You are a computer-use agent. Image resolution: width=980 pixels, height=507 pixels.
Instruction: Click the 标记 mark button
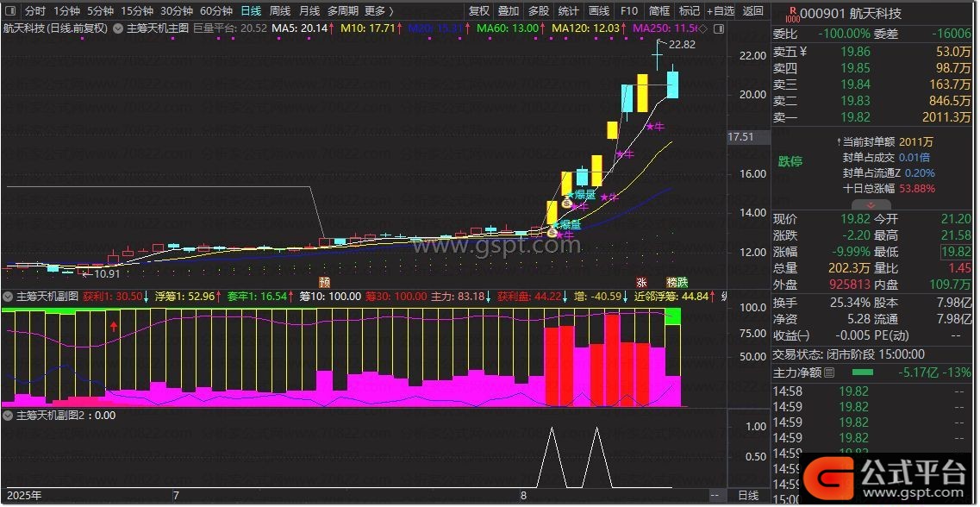coord(690,11)
